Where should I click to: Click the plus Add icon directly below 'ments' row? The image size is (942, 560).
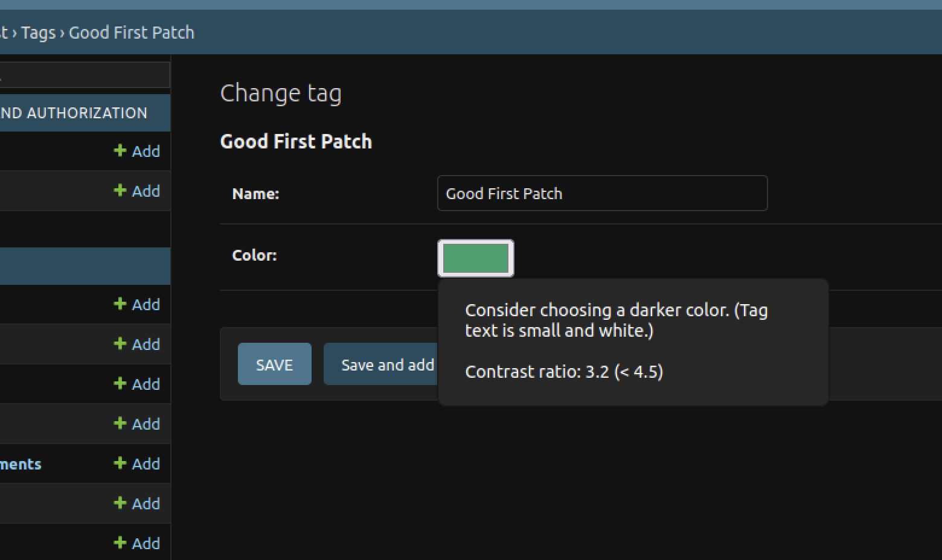click(137, 503)
